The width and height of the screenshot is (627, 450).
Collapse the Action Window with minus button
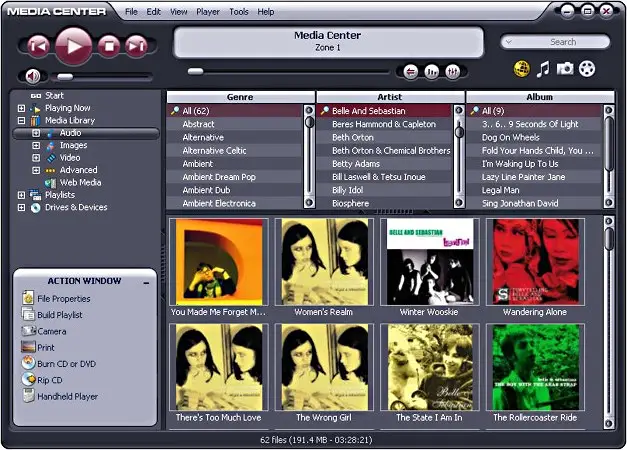point(146,283)
